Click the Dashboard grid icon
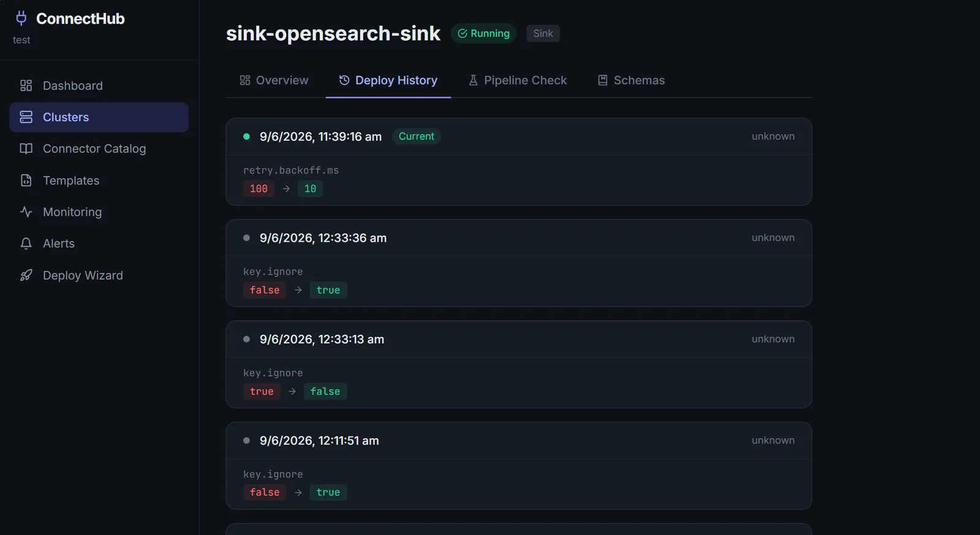This screenshot has width=980, height=535. click(26, 86)
